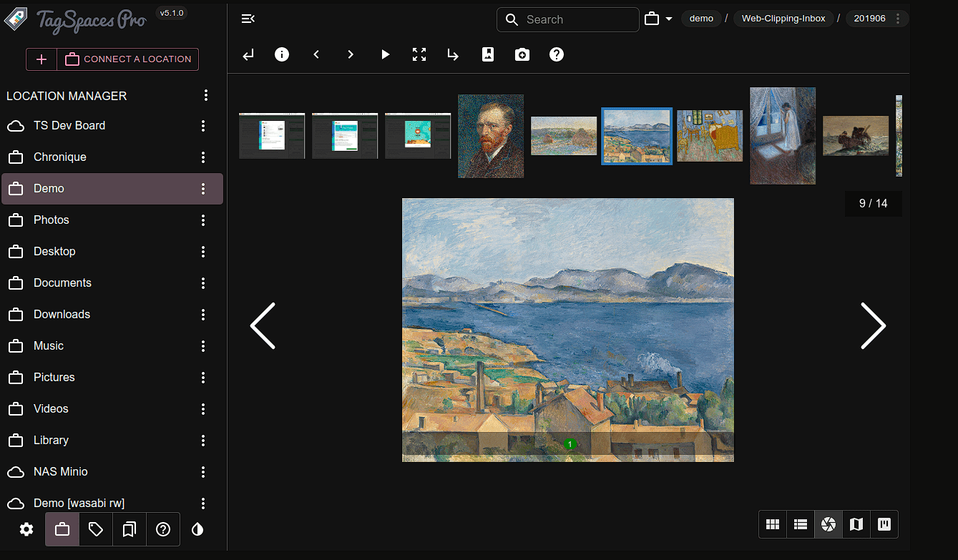Open Downloads location options menu
This screenshot has height=560, width=958.
tap(203, 315)
